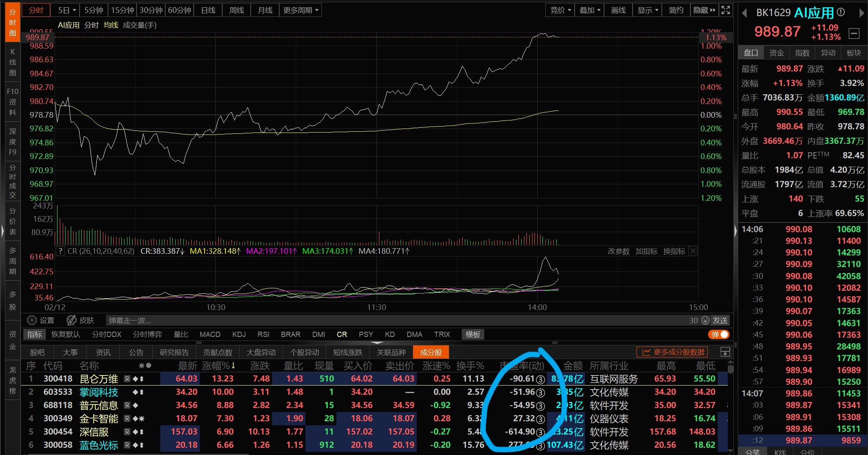Toggle the 弹 bullet comment switch

(719, 335)
